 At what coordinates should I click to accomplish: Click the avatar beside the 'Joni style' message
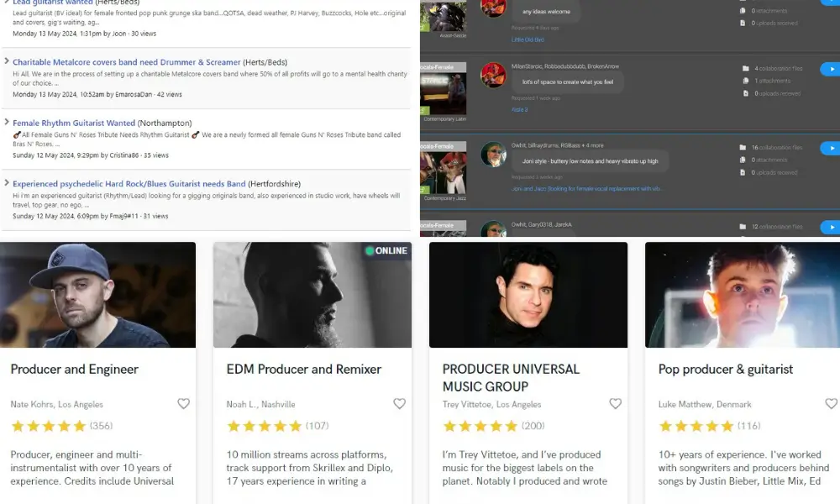point(493,155)
